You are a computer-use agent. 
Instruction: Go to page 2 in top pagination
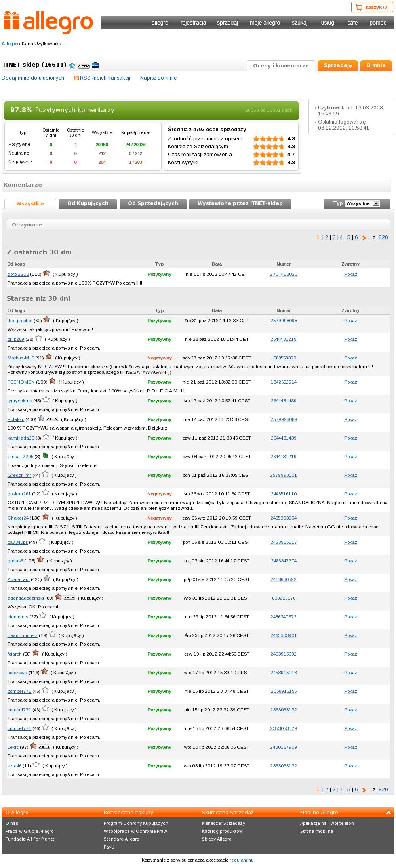pos(327,237)
